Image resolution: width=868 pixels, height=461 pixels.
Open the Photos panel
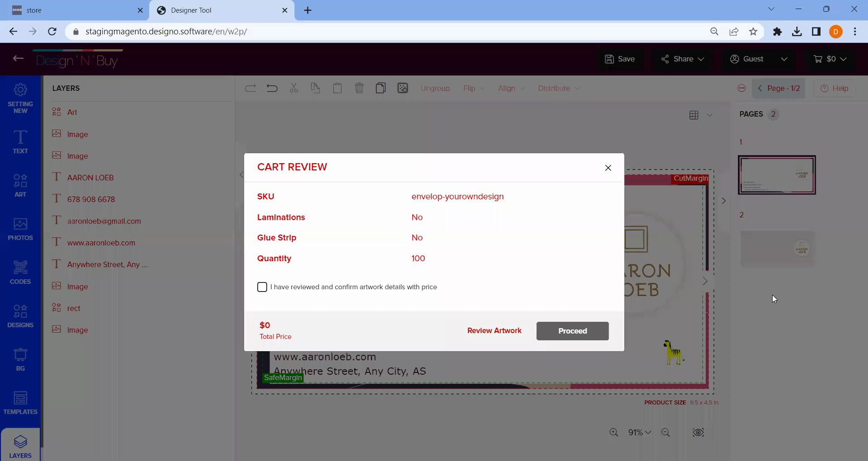coord(20,229)
